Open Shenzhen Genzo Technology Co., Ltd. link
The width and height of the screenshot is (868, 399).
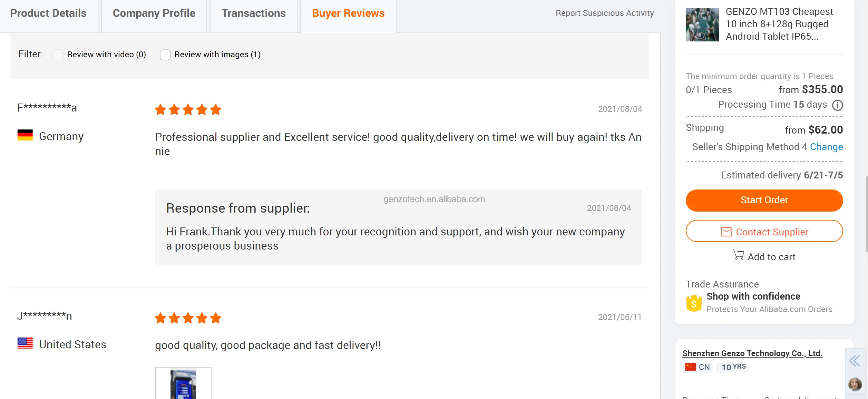point(752,353)
